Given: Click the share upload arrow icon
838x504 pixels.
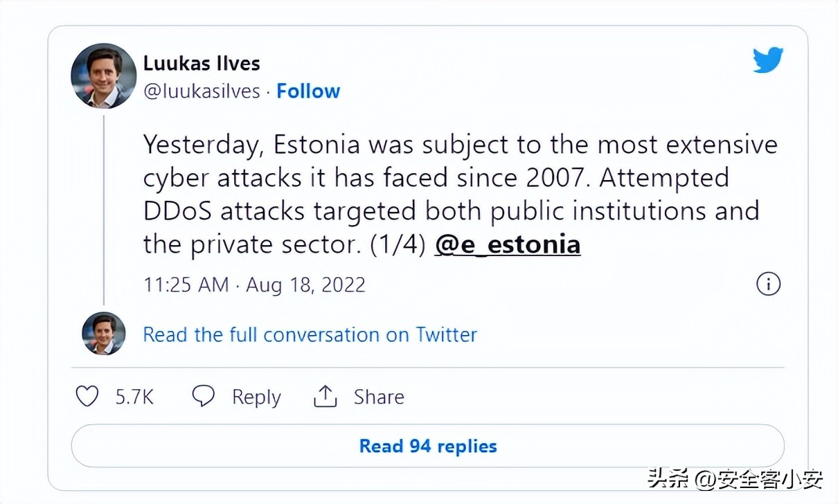Looking at the screenshot, I should (325, 397).
